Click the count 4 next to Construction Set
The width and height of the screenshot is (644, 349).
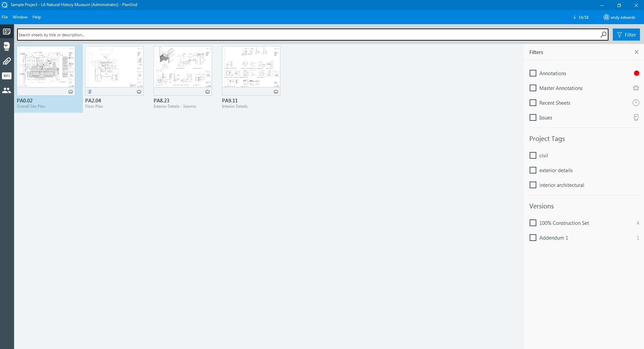(x=638, y=223)
